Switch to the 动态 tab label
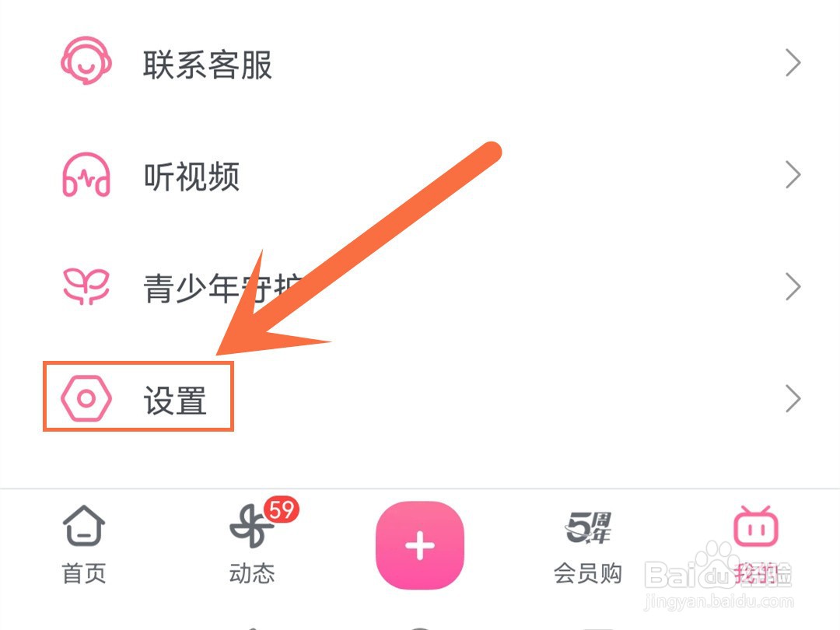The image size is (840, 630). point(252,574)
